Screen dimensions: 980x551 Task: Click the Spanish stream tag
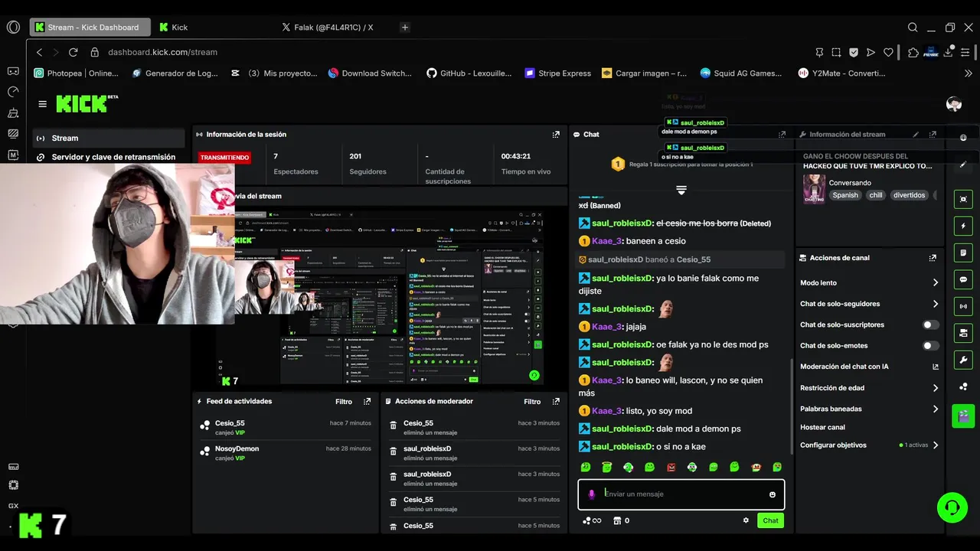845,195
